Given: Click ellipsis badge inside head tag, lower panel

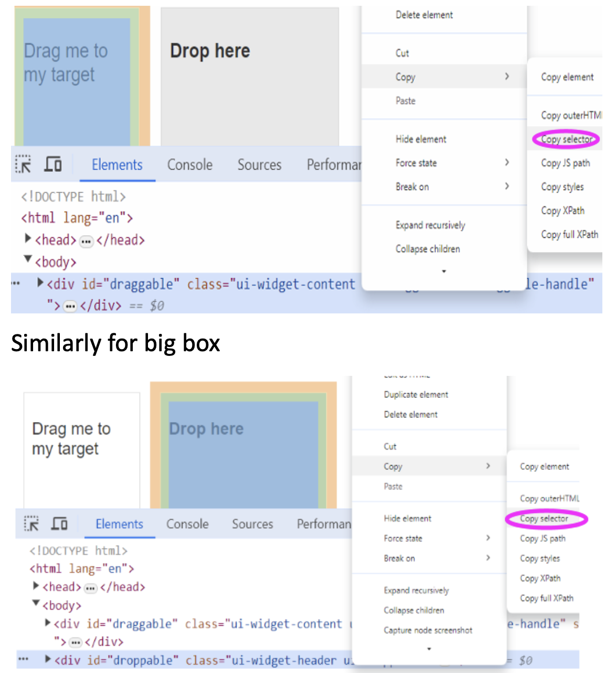Looking at the screenshot, I should point(90,588).
